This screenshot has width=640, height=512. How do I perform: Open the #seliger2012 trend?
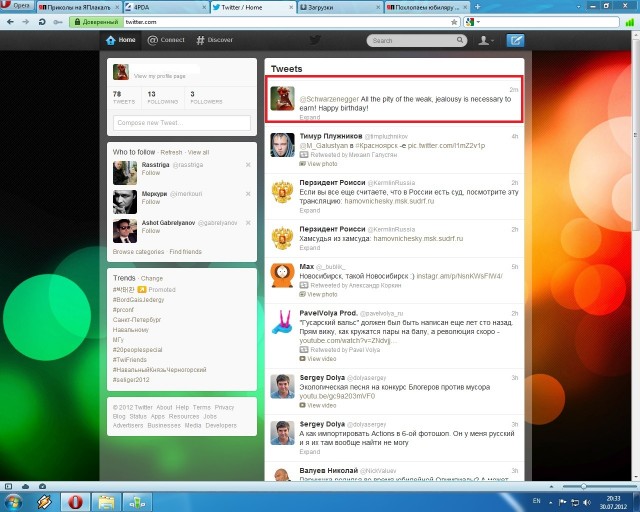(131, 380)
